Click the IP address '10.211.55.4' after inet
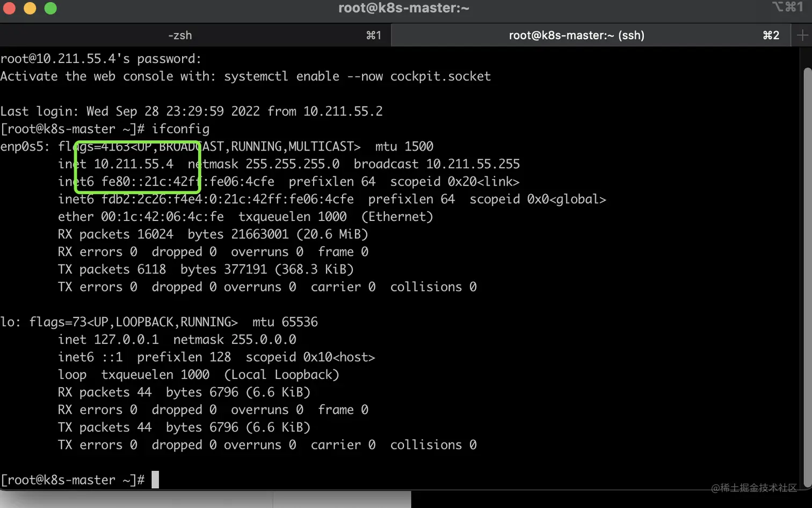The height and width of the screenshot is (508, 812). click(x=134, y=164)
